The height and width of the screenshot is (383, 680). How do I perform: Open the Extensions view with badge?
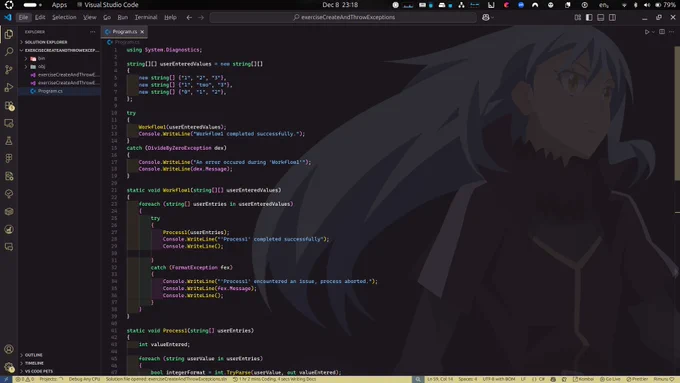[x=9, y=105]
